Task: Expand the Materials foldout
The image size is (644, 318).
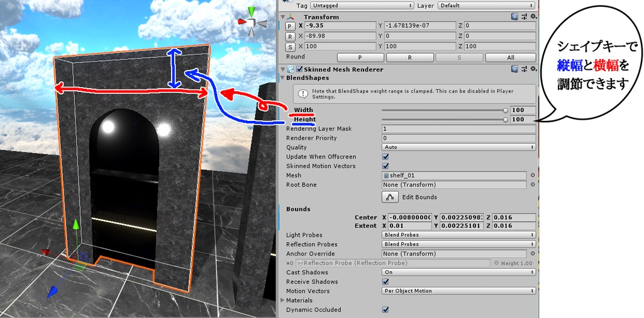Action: 282,300
